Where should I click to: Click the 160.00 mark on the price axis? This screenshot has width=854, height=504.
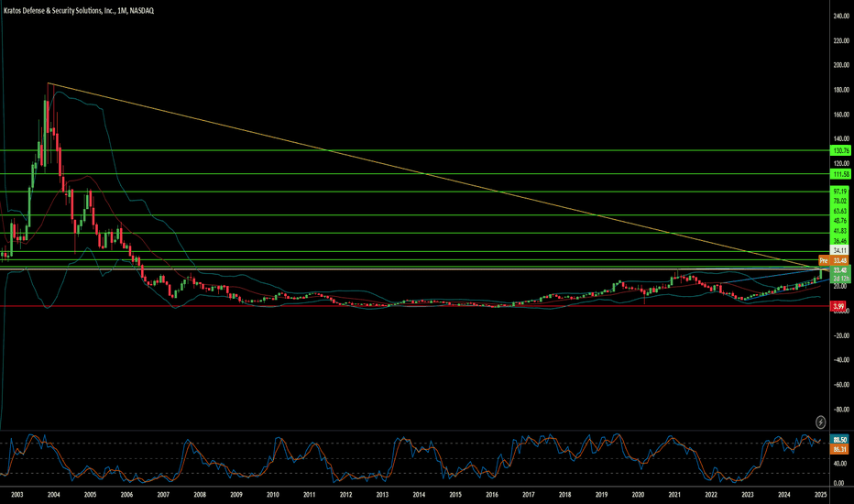pyautogui.click(x=841, y=115)
